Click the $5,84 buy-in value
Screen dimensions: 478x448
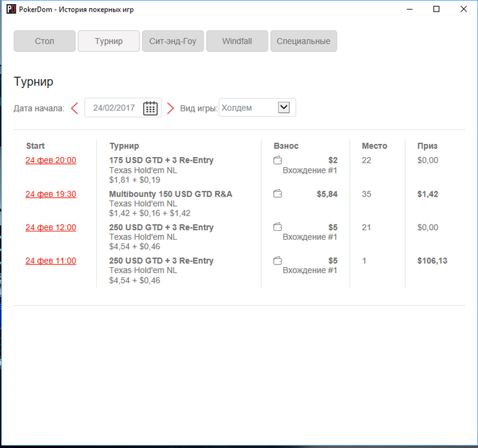(327, 194)
